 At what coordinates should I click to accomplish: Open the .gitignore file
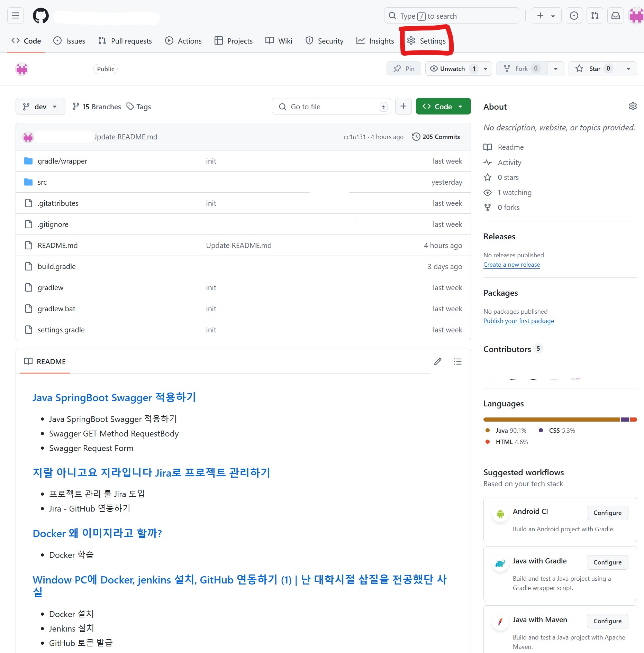pyautogui.click(x=53, y=224)
